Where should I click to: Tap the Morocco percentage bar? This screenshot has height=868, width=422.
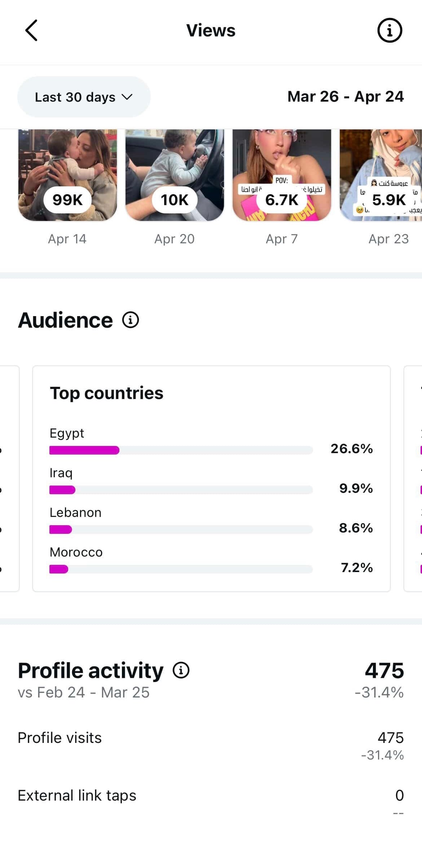(x=181, y=569)
